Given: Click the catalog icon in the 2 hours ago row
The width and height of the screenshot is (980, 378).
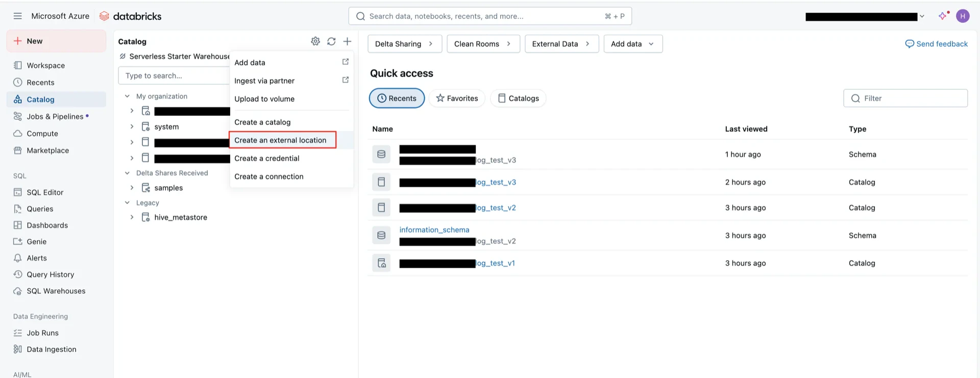Looking at the screenshot, I should coord(381,182).
